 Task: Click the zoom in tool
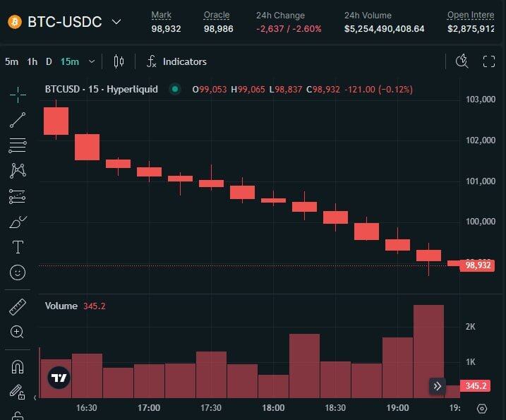(18, 332)
